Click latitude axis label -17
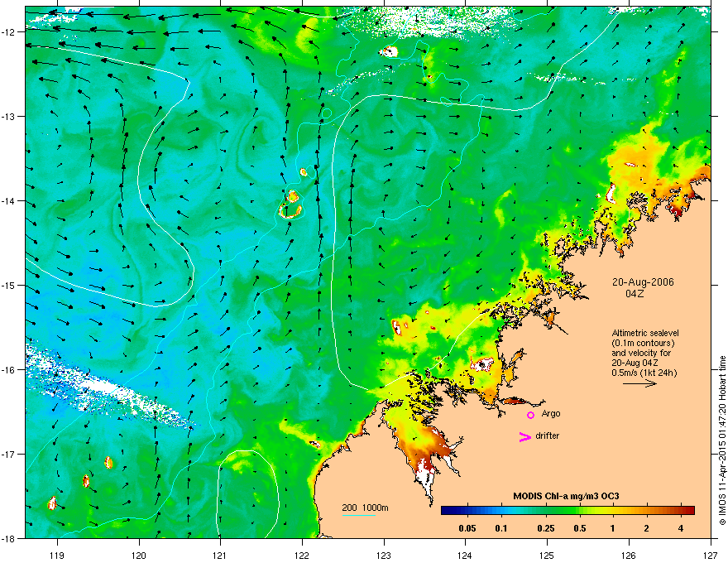 coord(8,454)
